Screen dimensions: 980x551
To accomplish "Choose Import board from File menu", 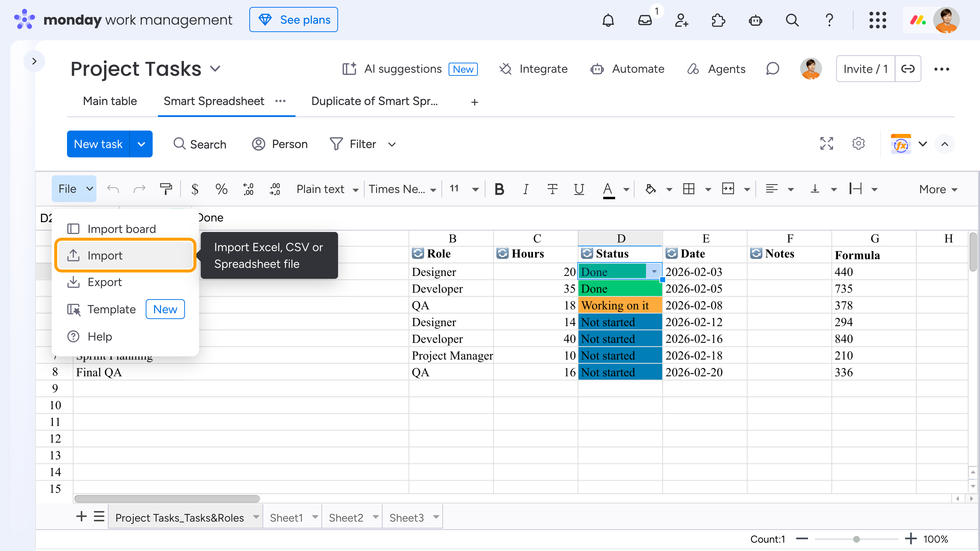I will coord(125,229).
